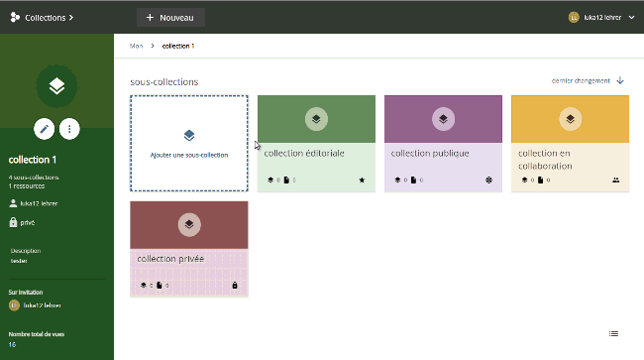This screenshot has height=360, width=644.
Task: Click Nombre total de vues label
Action: click(x=37, y=334)
